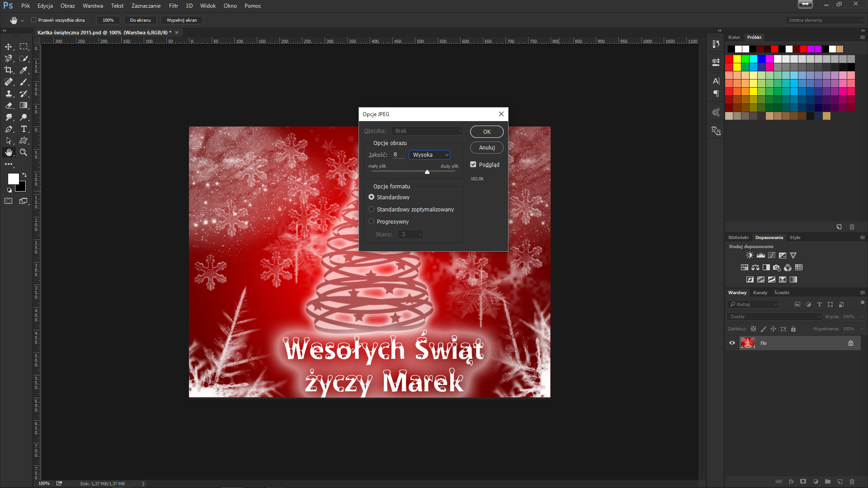Select Progresywny format option
The image size is (868, 488).
coord(372,221)
